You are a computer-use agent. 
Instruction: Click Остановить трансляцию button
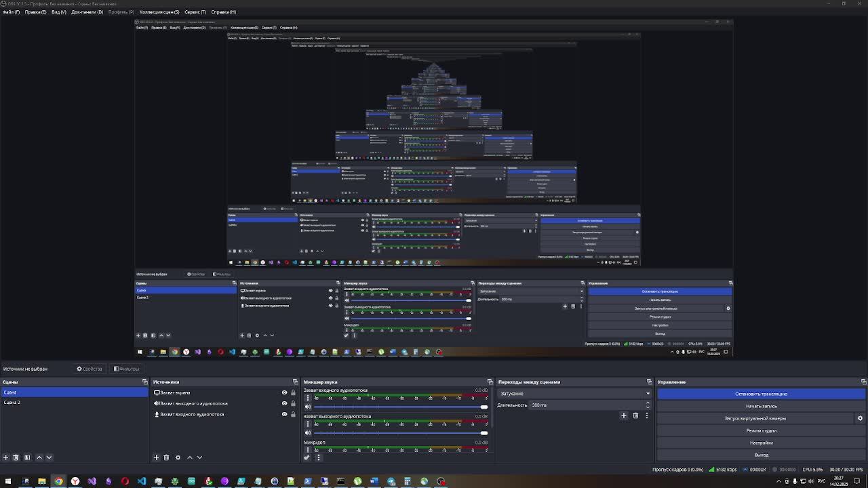tap(761, 394)
